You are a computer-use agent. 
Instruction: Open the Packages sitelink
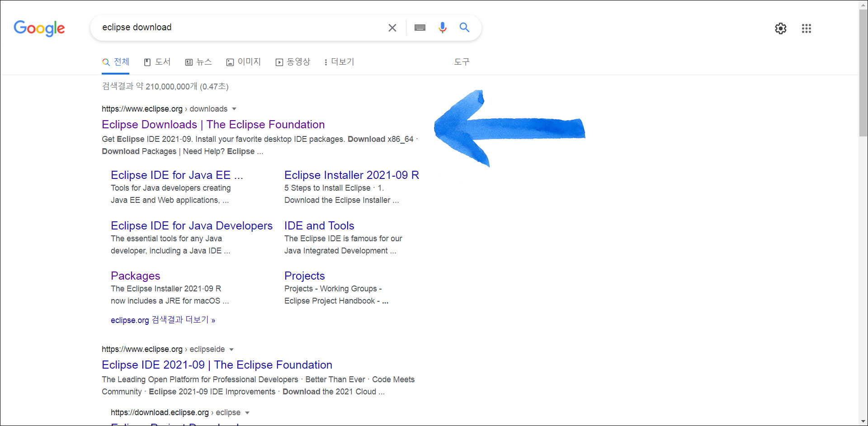tap(136, 276)
